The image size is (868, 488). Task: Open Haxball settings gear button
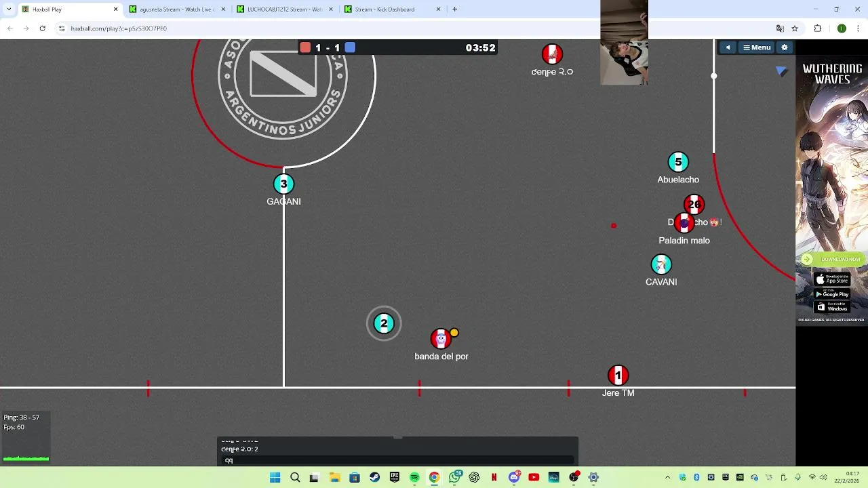[785, 47]
